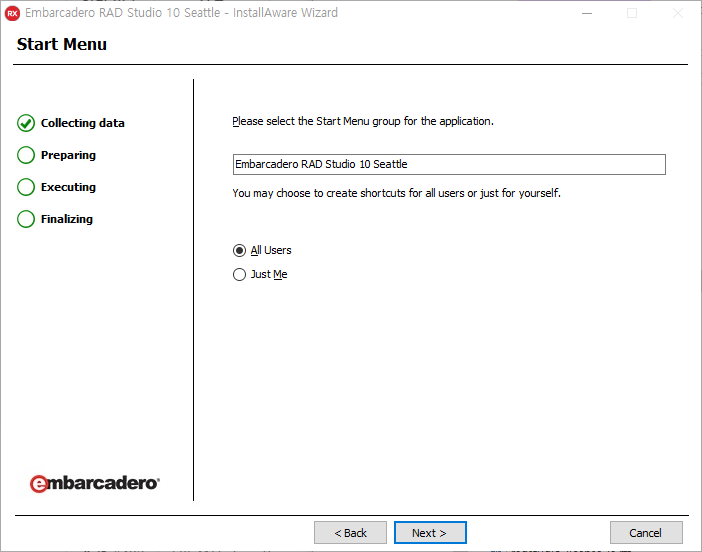Minimize the installer window
Viewport: 702px width, 552px height.
[586, 13]
